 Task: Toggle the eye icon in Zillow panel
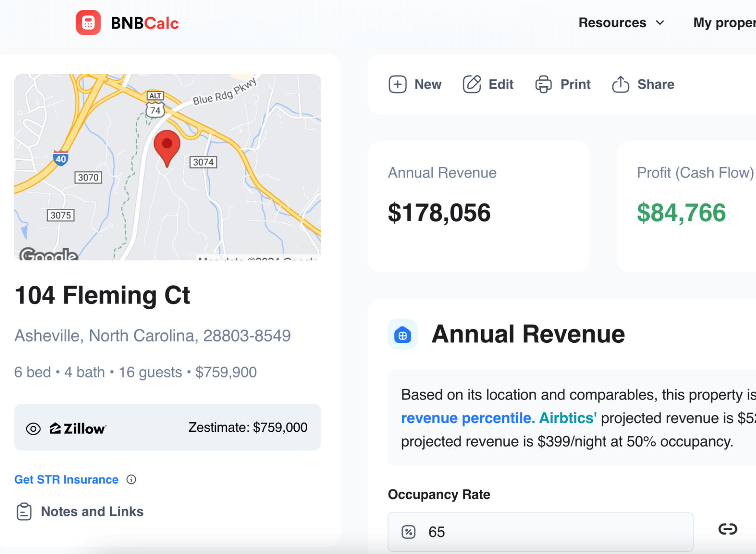pos(33,428)
